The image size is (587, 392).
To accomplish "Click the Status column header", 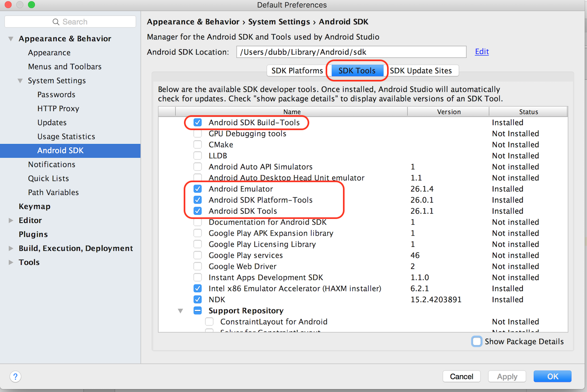I will pos(528,111).
